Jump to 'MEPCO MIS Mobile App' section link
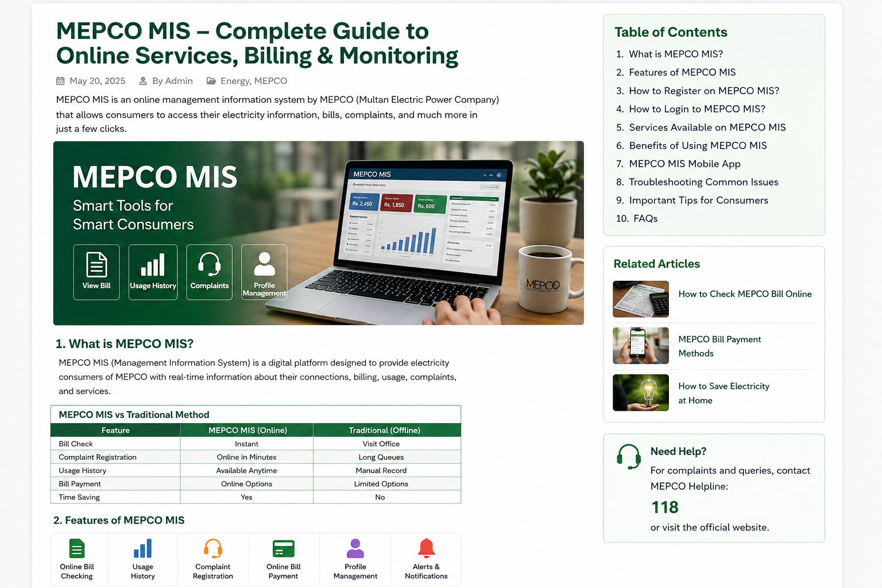 point(684,164)
